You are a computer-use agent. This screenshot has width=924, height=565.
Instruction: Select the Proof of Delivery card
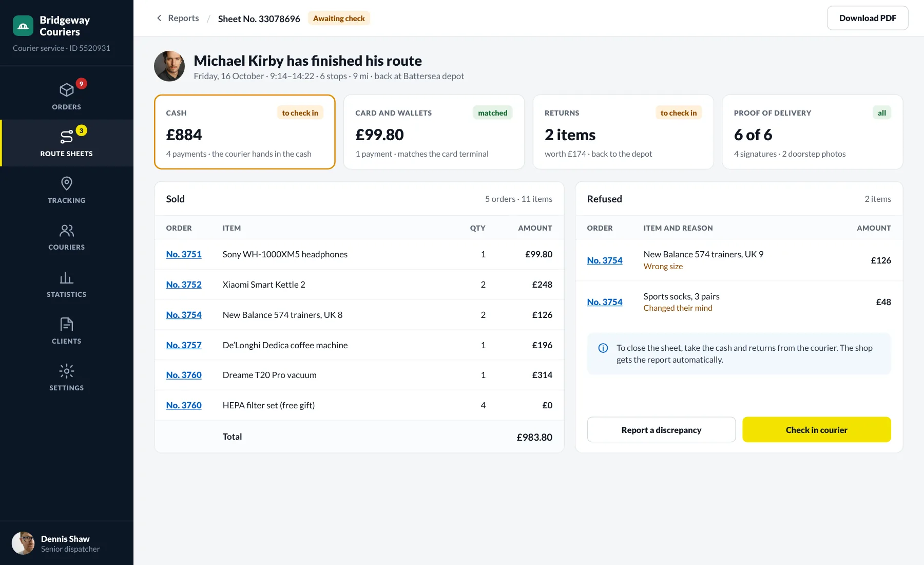click(813, 132)
